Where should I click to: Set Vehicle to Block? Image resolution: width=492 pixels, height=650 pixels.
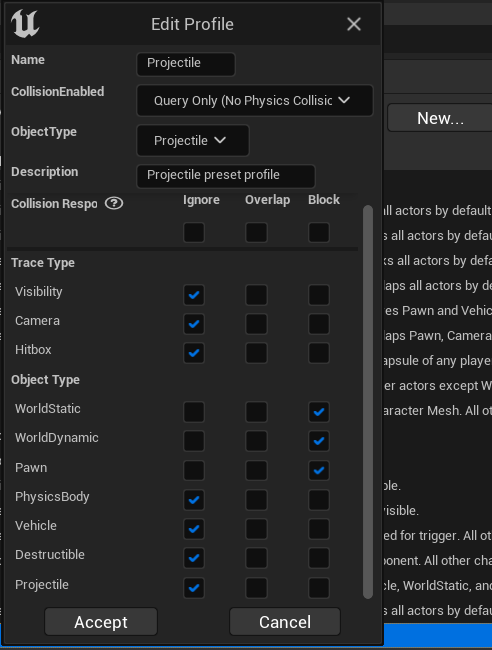[x=319, y=529]
